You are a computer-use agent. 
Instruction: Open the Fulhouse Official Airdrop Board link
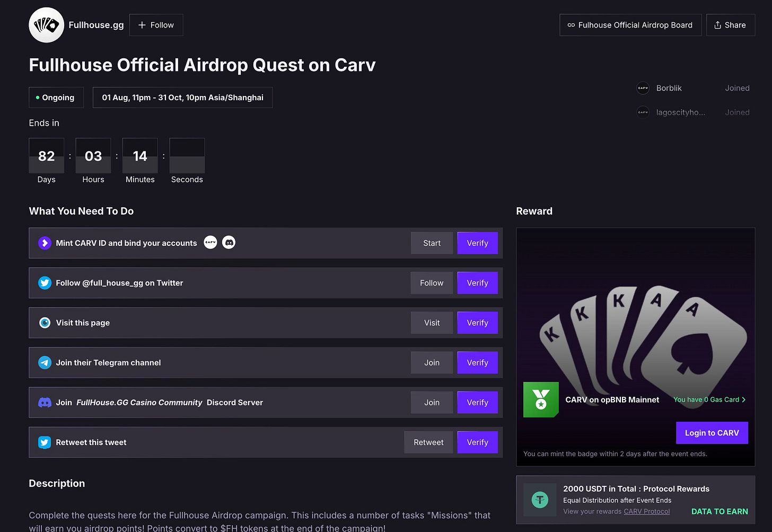point(630,25)
